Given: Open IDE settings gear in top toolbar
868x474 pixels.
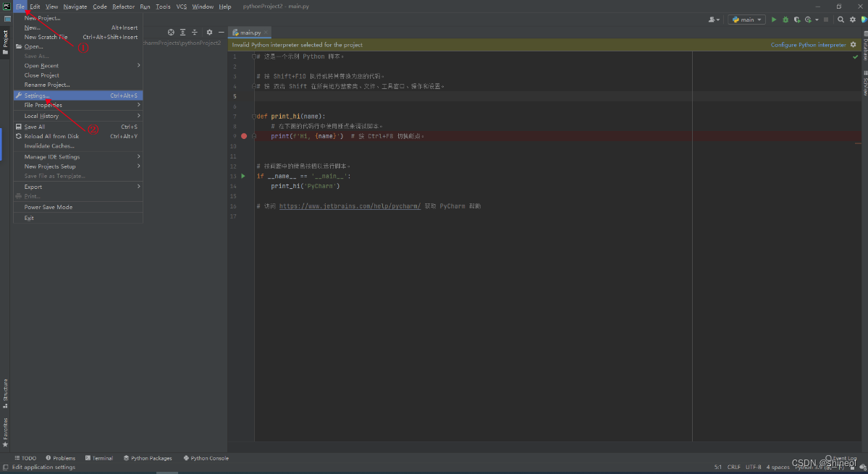Looking at the screenshot, I should 853,20.
